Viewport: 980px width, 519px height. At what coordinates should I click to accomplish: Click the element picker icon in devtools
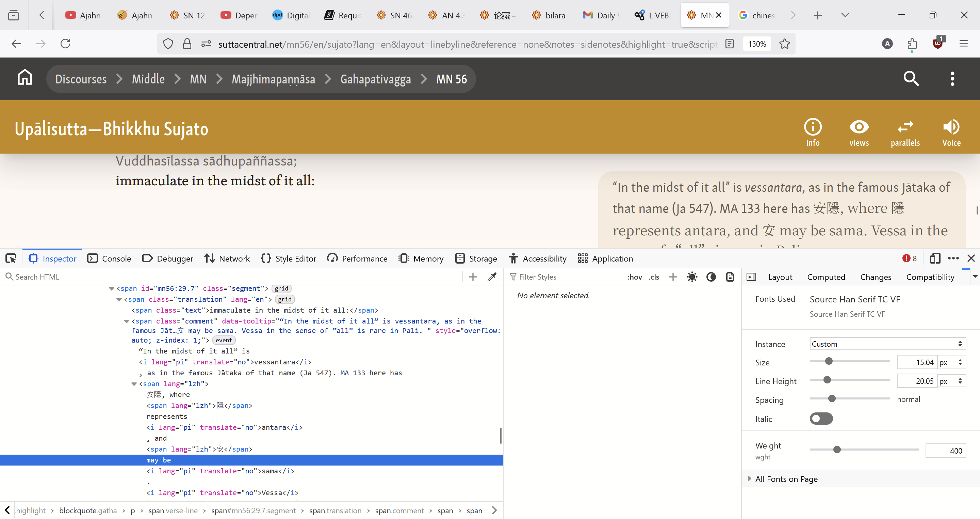point(11,258)
